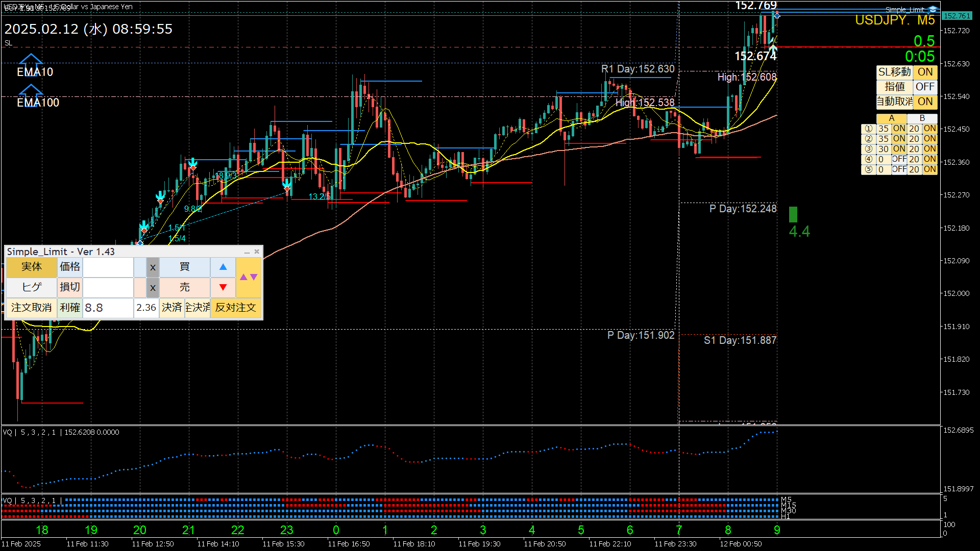This screenshot has height=551, width=980.
Task: Select the A settings tab
Action: (x=891, y=118)
